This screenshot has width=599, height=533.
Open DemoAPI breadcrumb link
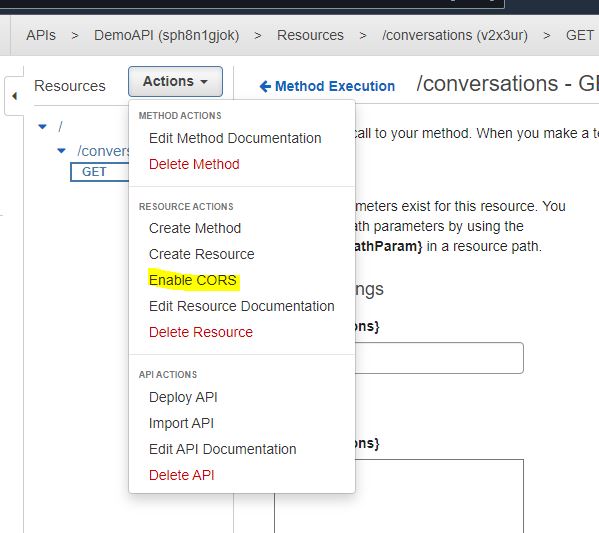(166, 35)
